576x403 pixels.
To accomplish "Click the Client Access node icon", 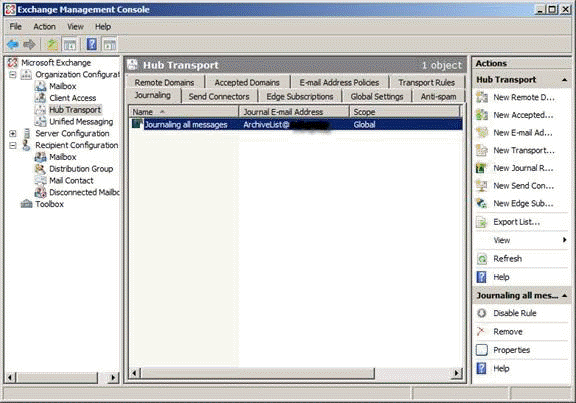I will (40, 98).
